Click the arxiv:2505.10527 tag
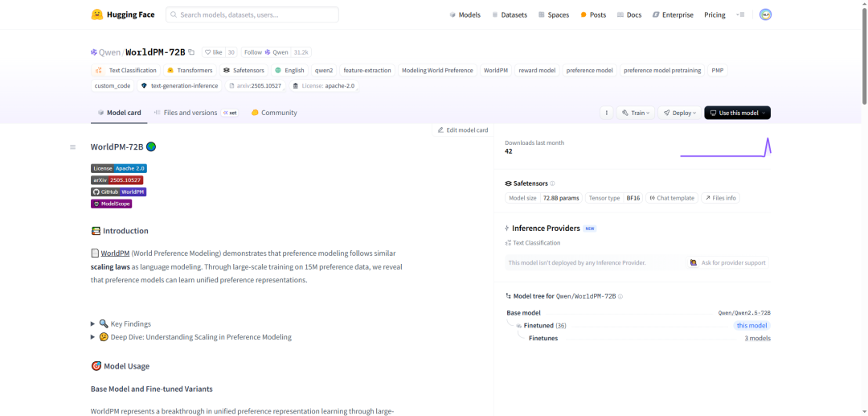 256,86
